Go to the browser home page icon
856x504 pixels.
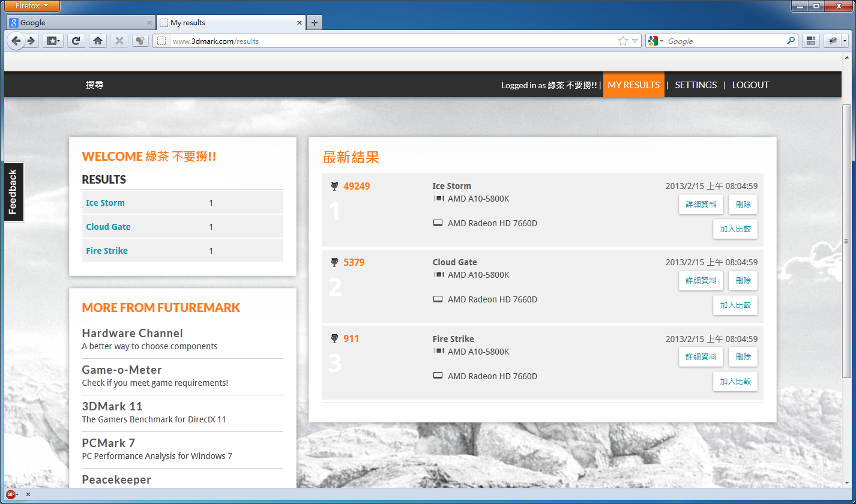pyautogui.click(x=98, y=41)
